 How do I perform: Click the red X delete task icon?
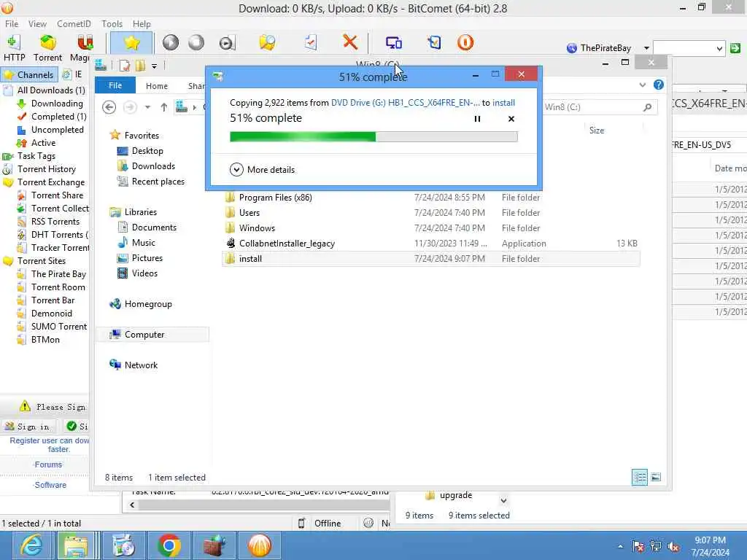click(x=350, y=42)
